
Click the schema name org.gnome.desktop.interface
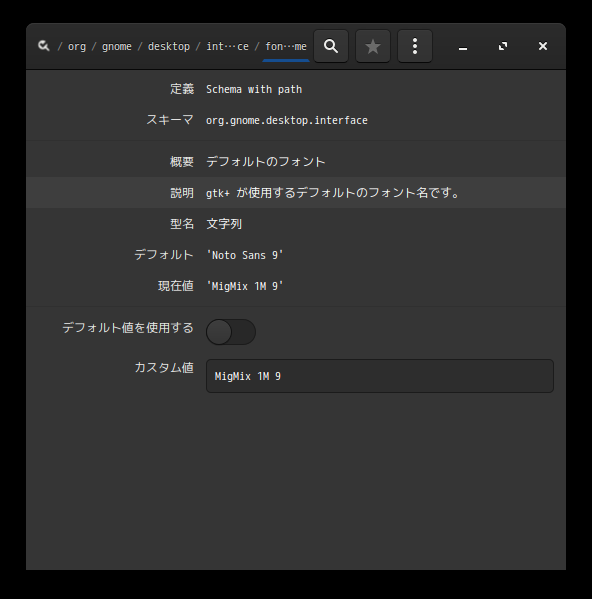pyautogui.click(x=287, y=120)
